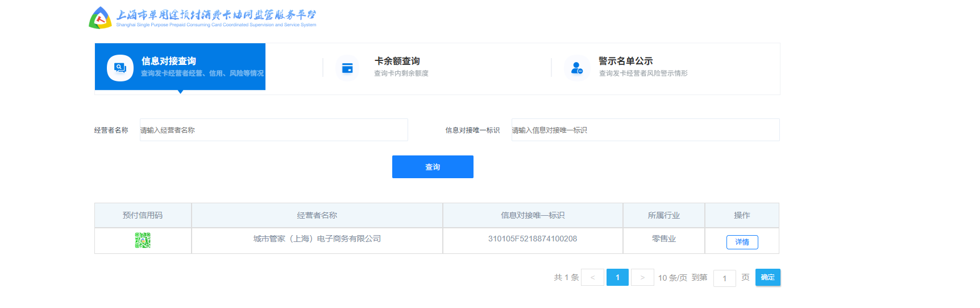Switch to 卡余额查询 tab

coord(397,61)
